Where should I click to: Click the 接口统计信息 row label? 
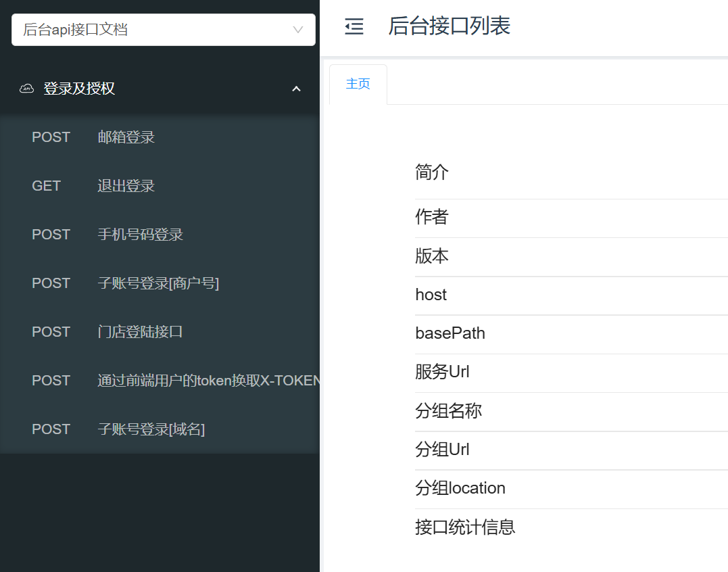pos(465,527)
